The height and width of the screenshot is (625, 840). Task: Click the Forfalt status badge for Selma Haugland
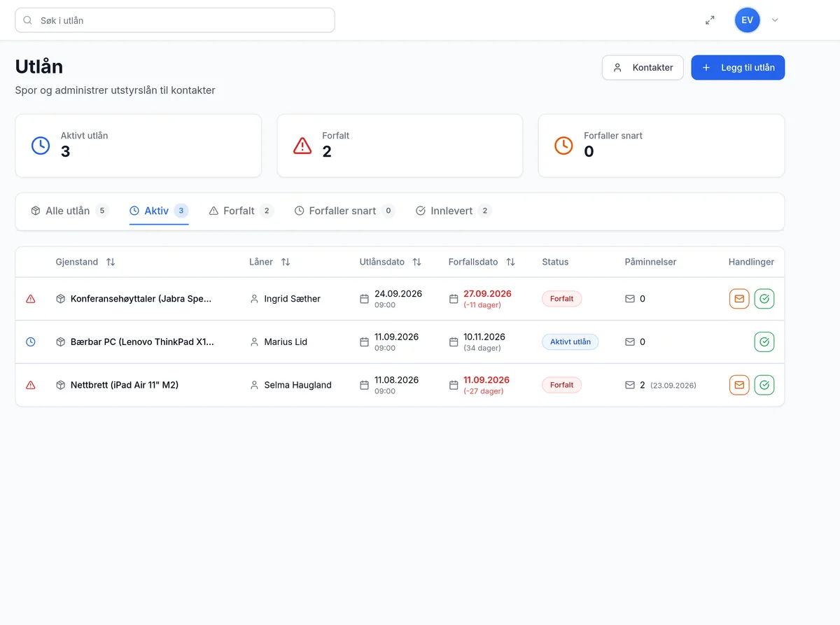point(561,385)
